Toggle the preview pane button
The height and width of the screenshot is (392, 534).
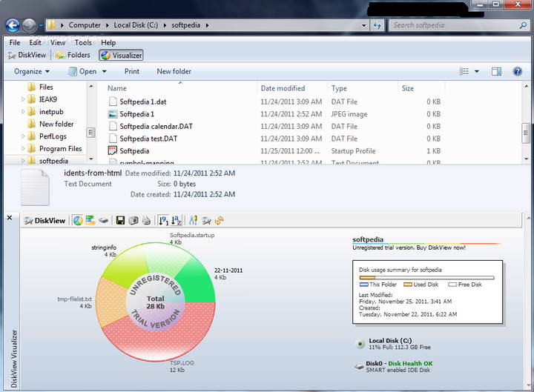497,71
